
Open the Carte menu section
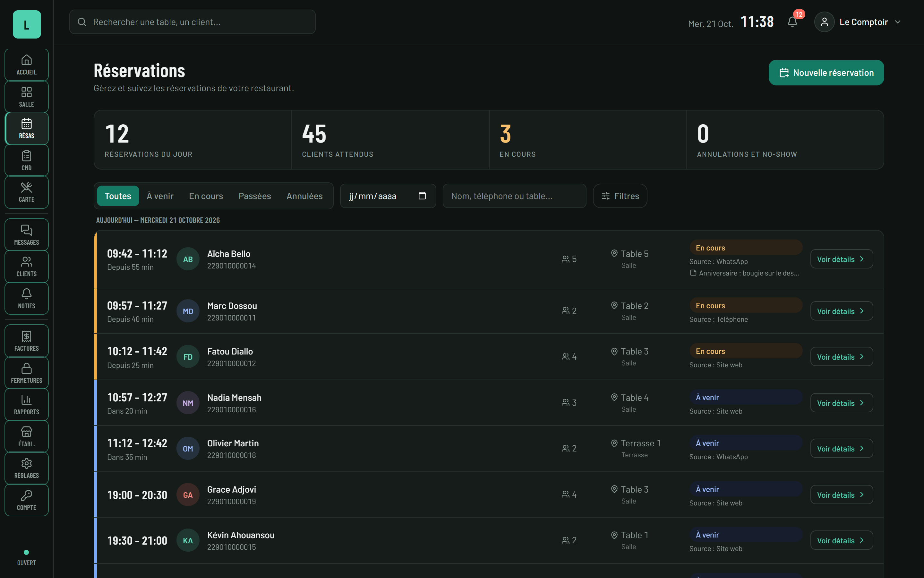(x=26, y=192)
